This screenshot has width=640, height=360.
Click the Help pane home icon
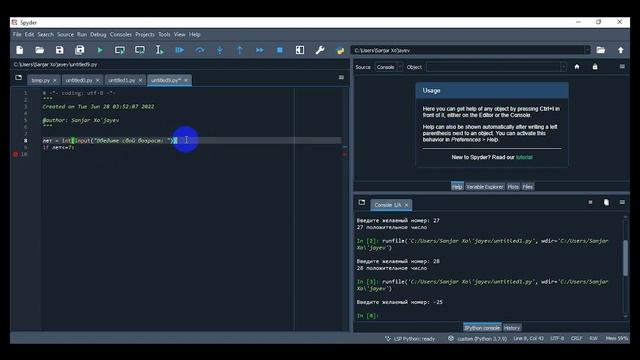(x=577, y=67)
